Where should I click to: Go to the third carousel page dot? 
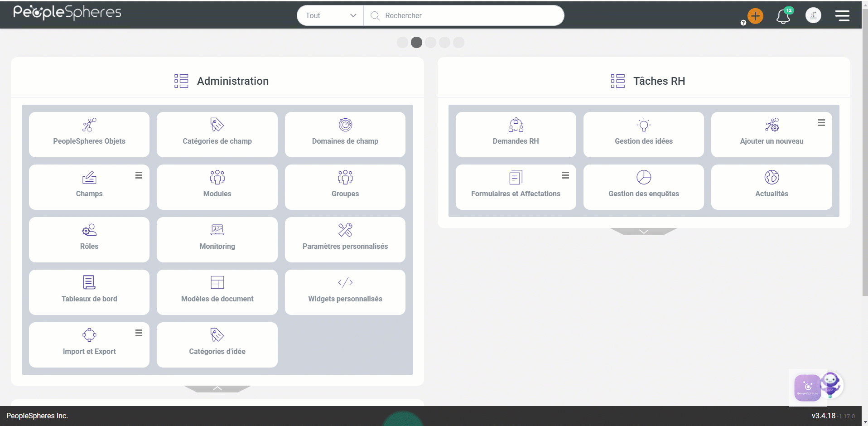point(430,42)
